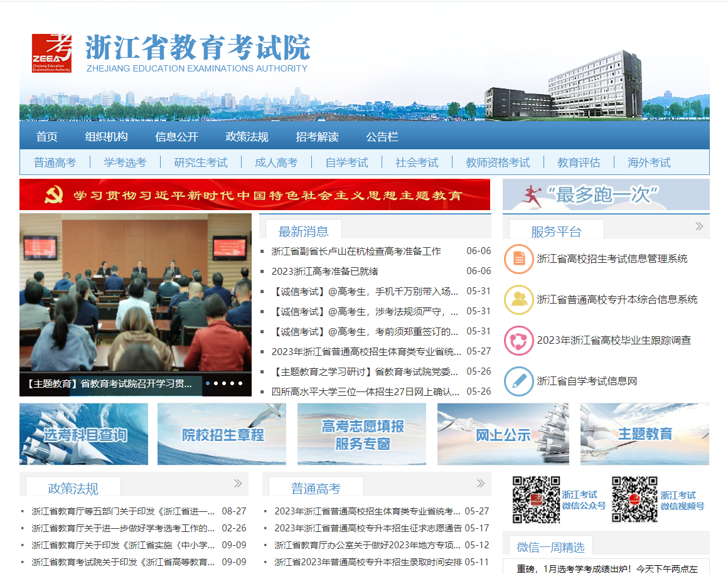Viewport: 728px width, 574px height.
Task: Open news 【主题教育之学习研讨】省教育考试院党委
Action: coord(365,371)
